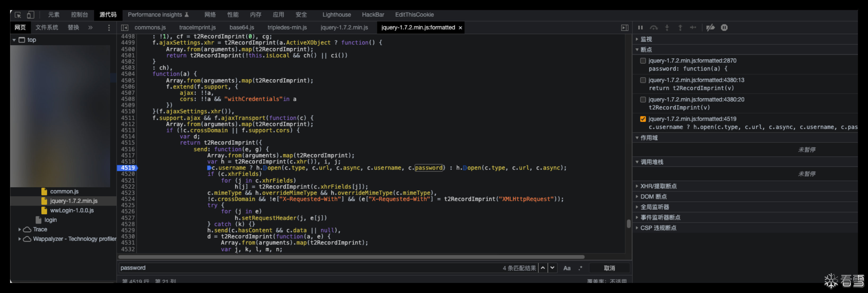Go to next search match
The image size is (868, 293).
(552, 268)
